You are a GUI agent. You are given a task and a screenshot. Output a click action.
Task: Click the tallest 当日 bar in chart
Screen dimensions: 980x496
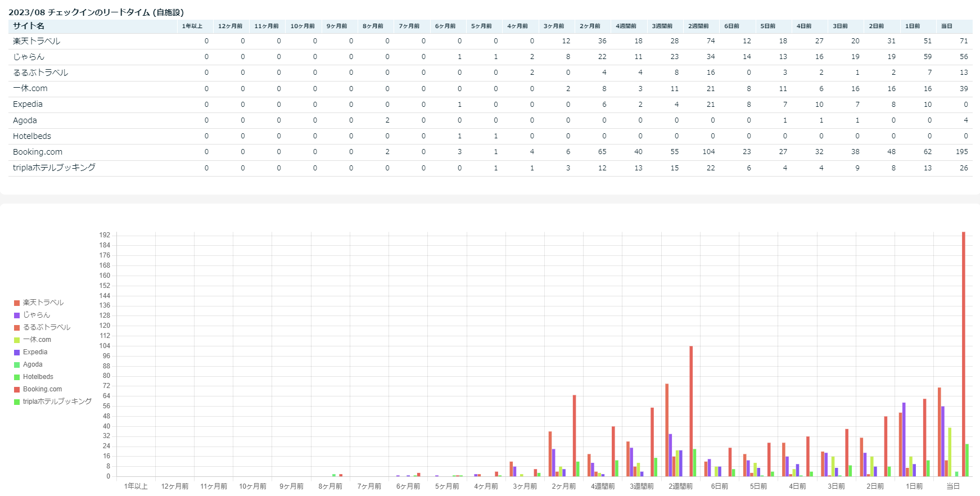point(964,354)
